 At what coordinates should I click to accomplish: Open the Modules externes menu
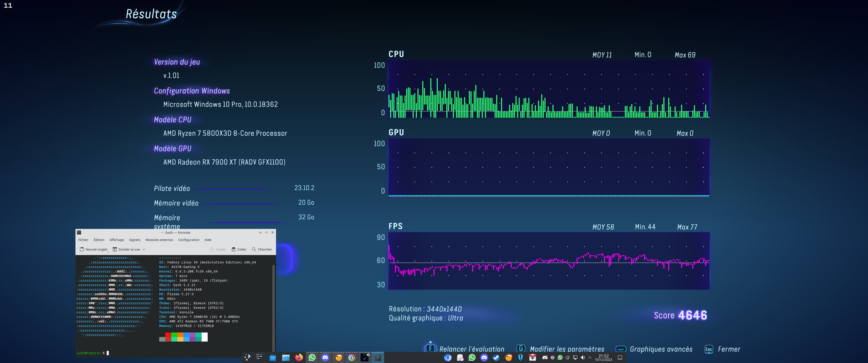(159, 240)
